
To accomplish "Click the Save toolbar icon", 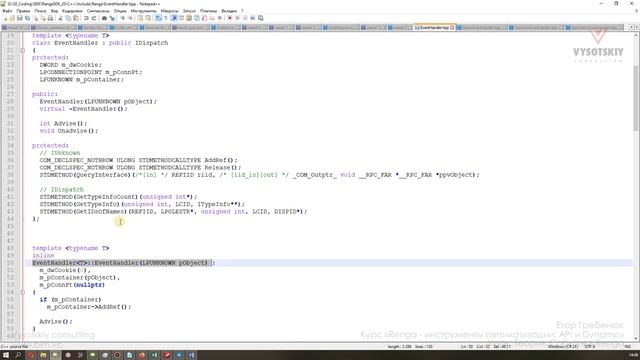I will [x=20, y=18].
